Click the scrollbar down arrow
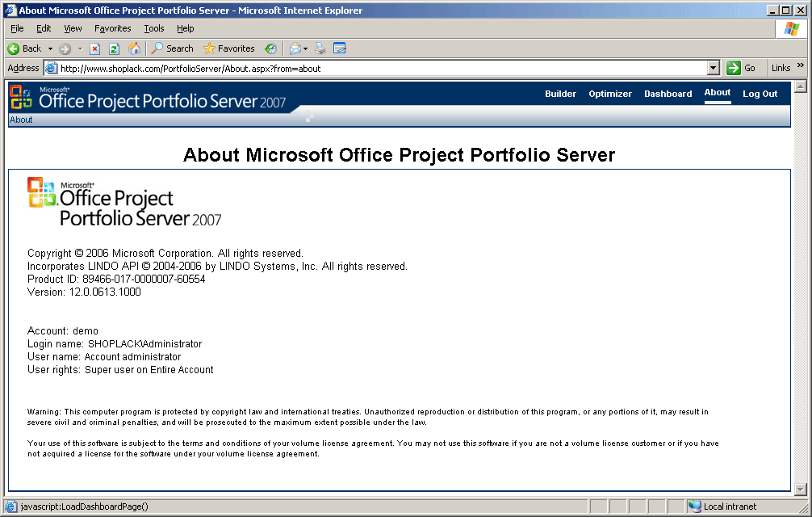 click(x=801, y=489)
